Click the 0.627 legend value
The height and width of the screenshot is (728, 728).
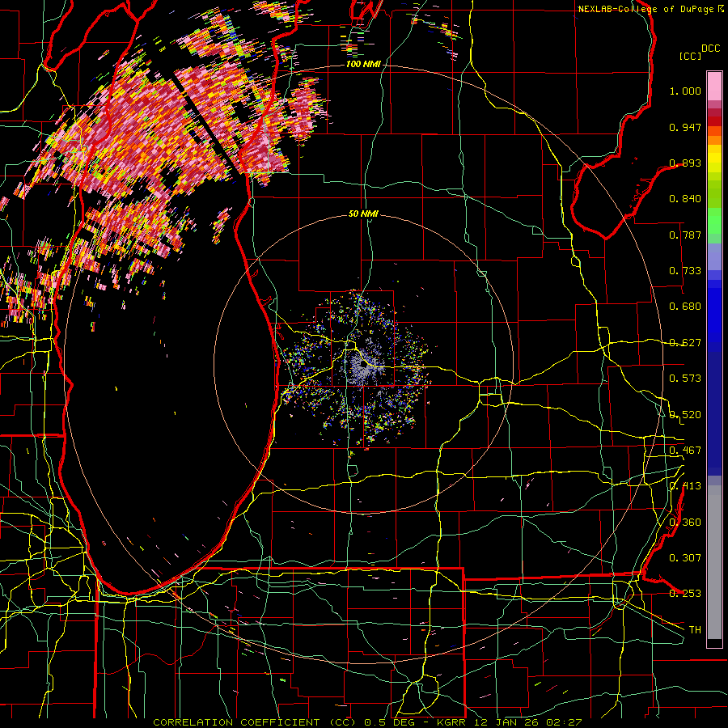pos(685,343)
